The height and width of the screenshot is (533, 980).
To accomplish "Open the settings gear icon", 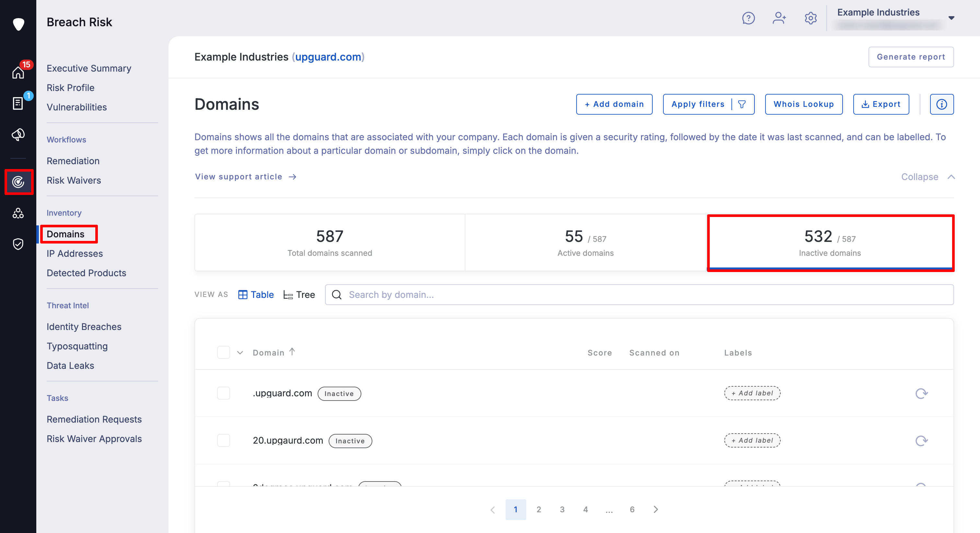I will 810,18.
